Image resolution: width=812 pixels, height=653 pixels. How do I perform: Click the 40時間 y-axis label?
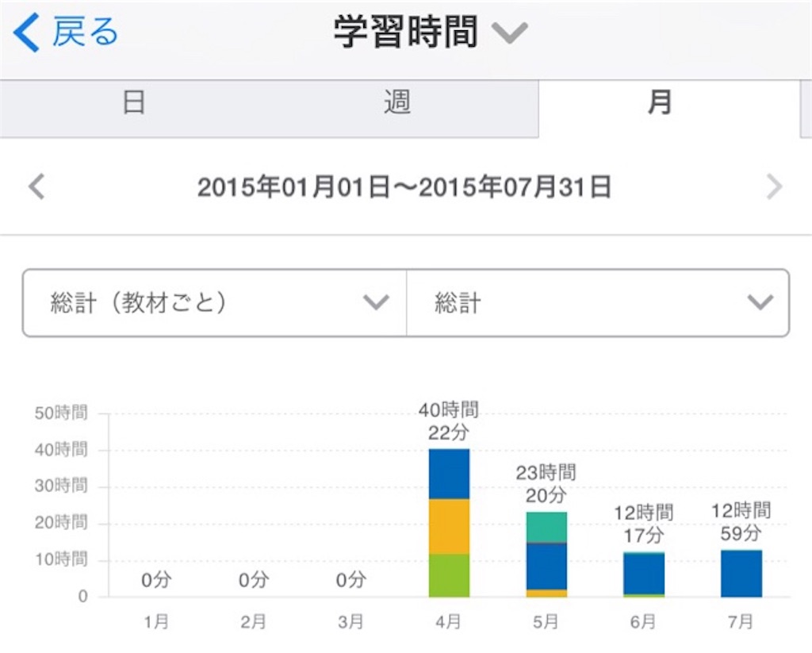pyautogui.click(x=61, y=449)
